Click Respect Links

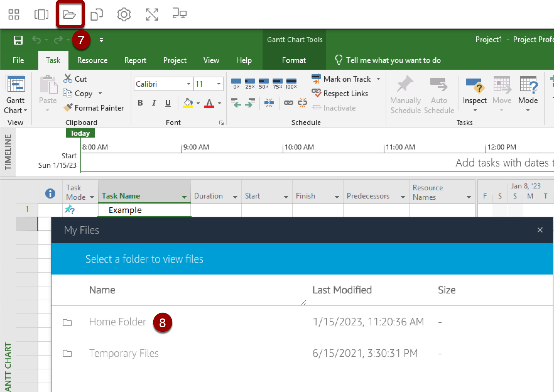tap(340, 93)
